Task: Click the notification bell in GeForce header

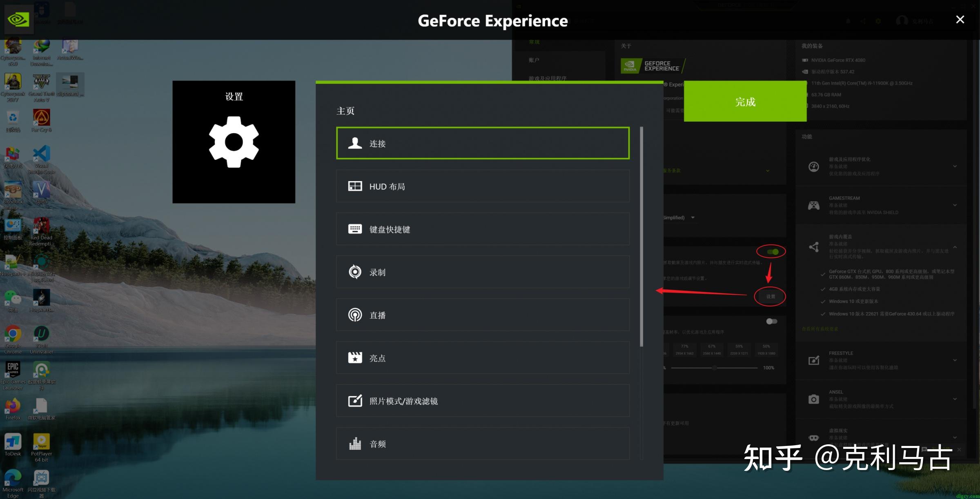Action: 848,21
